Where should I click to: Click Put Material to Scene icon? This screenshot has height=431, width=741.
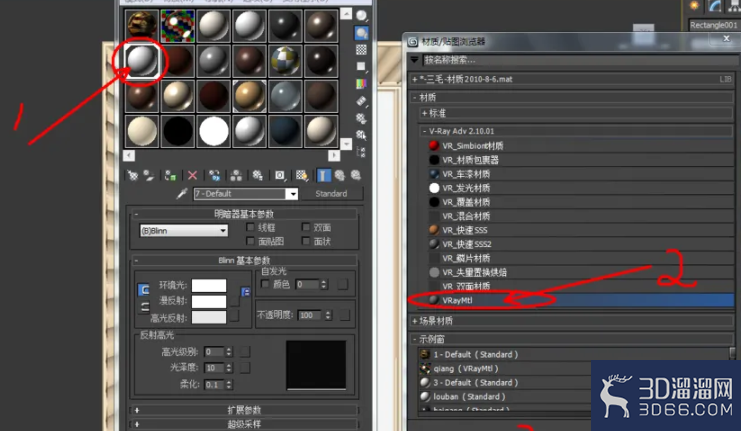pyautogui.click(x=149, y=176)
